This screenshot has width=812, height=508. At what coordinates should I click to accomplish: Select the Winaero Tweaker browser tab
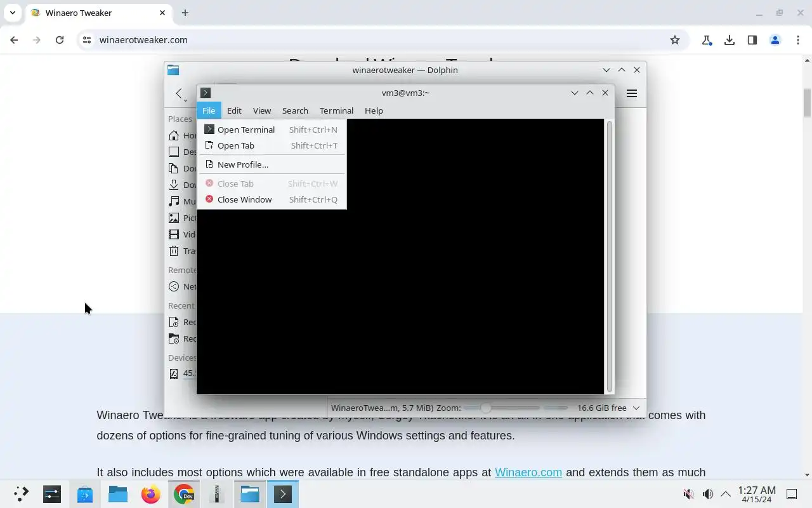point(98,13)
